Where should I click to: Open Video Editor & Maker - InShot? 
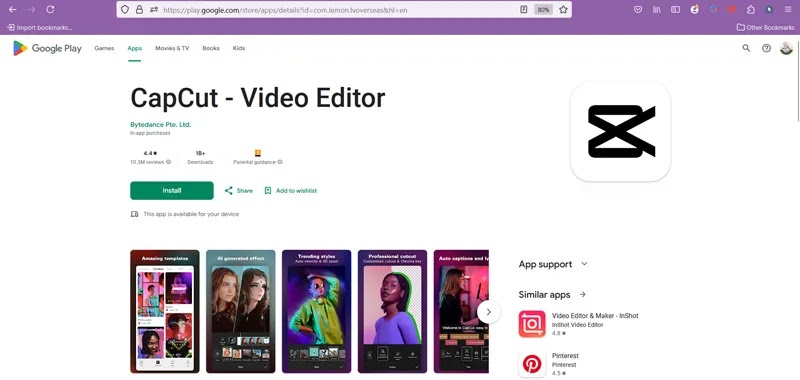click(595, 316)
